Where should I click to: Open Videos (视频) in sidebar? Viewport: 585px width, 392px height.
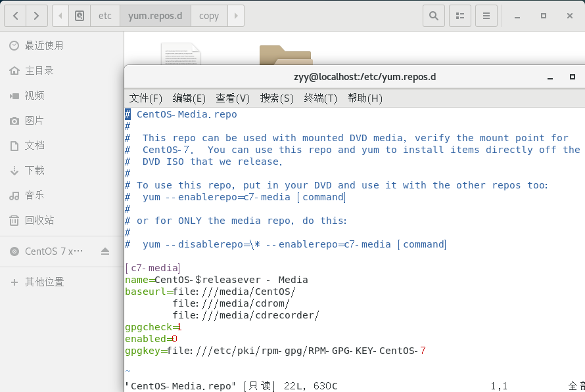(x=62, y=95)
